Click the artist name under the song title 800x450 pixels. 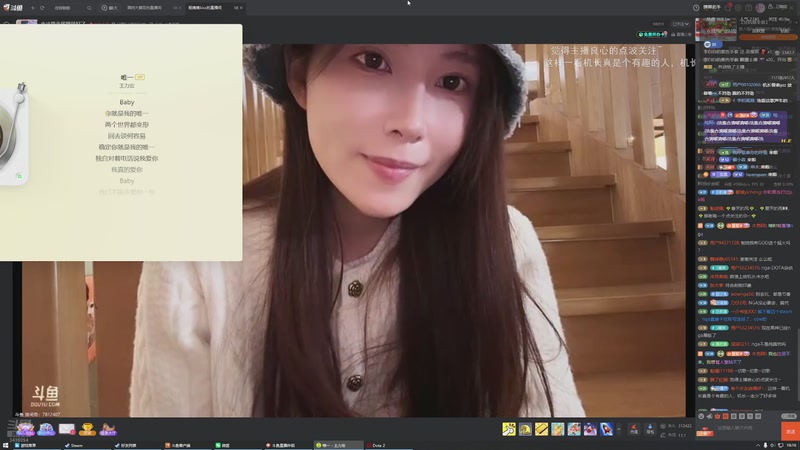tap(127, 86)
